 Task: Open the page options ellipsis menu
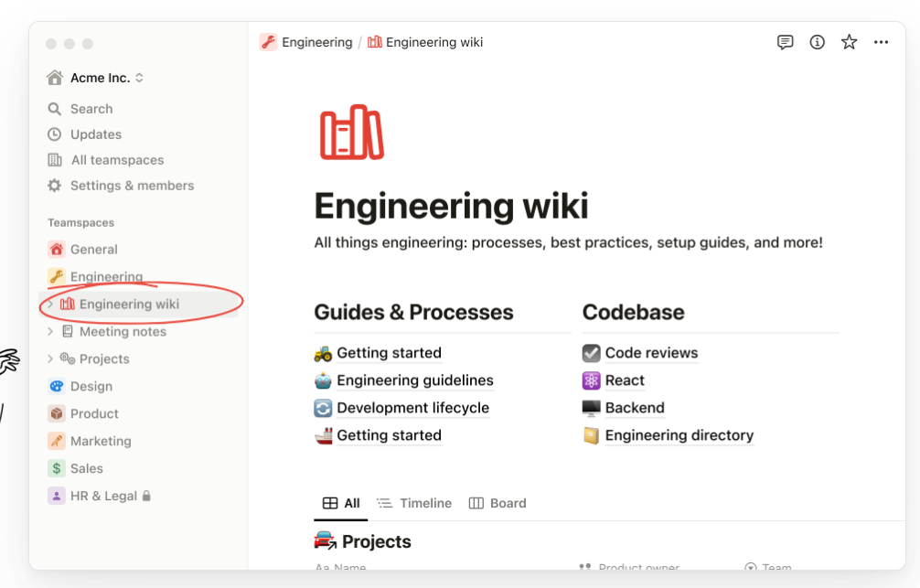coord(881,41)
